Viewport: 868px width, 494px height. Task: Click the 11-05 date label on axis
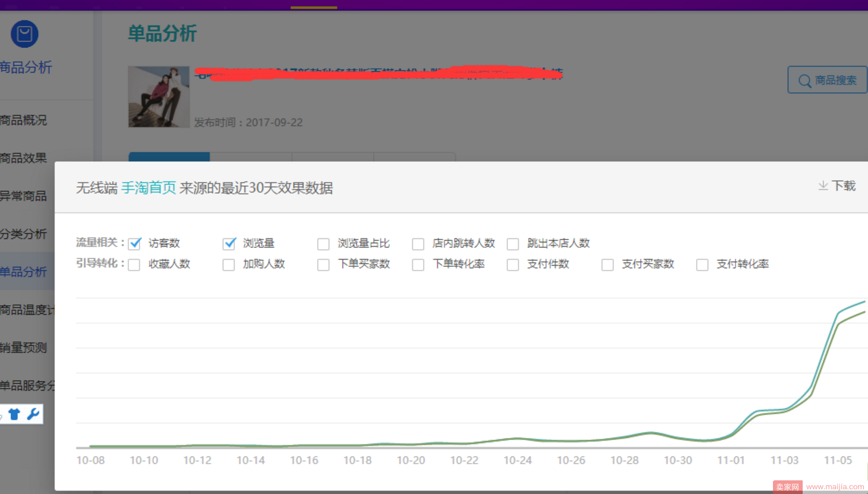pyautogui.click(x=838, y=460)
